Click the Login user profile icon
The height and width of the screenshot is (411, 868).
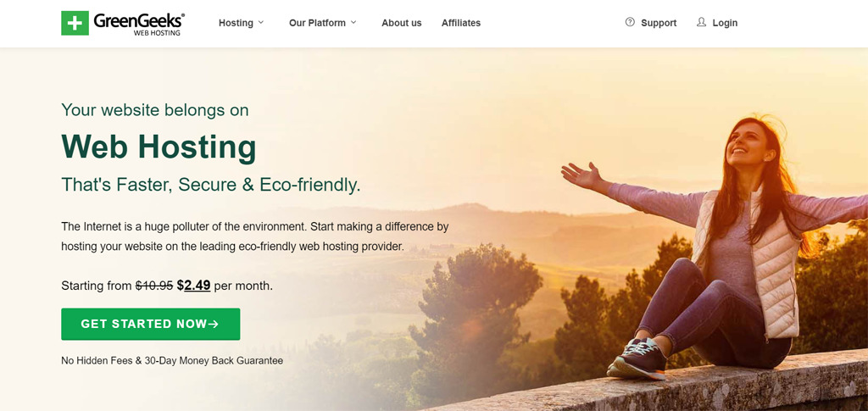(x=701, y=22)
